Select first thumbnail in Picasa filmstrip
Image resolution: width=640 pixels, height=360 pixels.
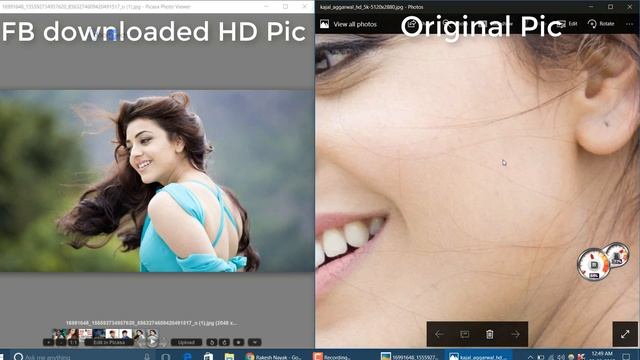(x=59, y=334)
